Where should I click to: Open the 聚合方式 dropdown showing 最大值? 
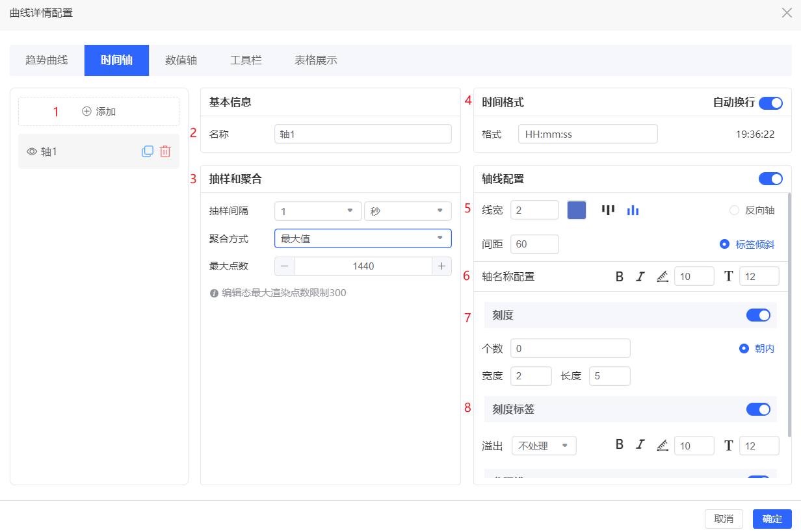362,238
